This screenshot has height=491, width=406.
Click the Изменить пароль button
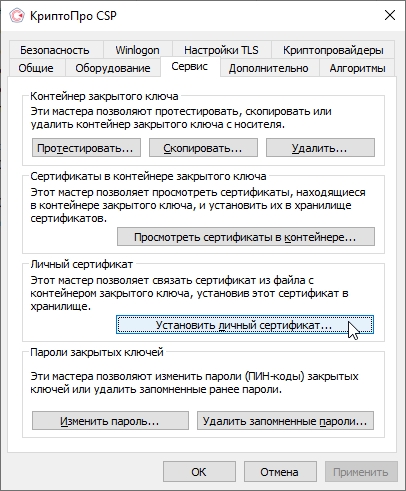pyautogui.click(x=110, y=421)
